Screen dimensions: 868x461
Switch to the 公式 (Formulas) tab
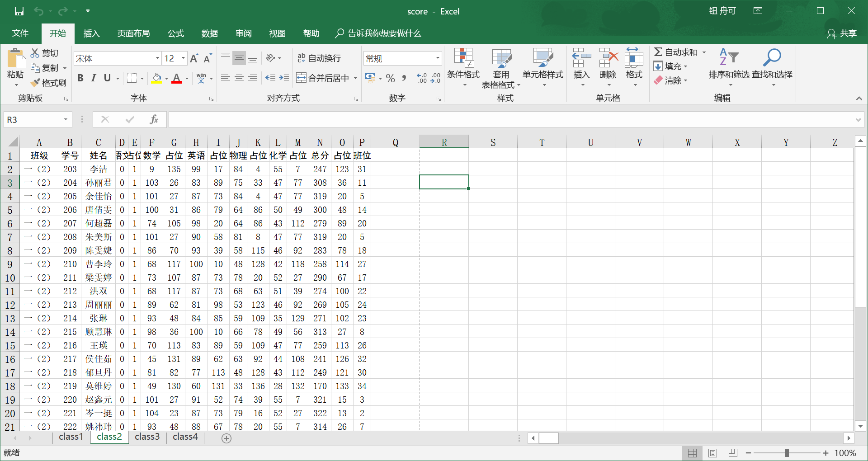pyautogui.click(x=175, y=33)
